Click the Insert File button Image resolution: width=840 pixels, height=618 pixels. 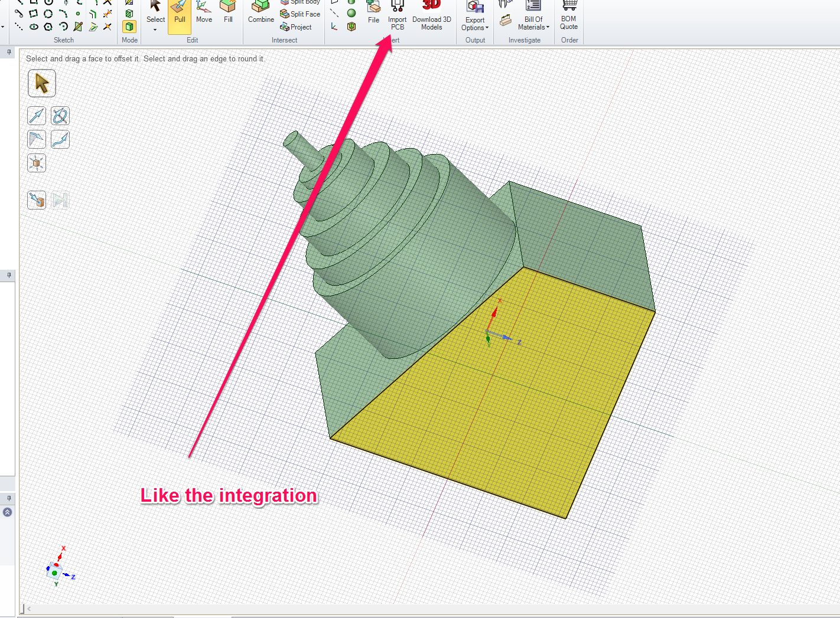click(x=373, y=14)
